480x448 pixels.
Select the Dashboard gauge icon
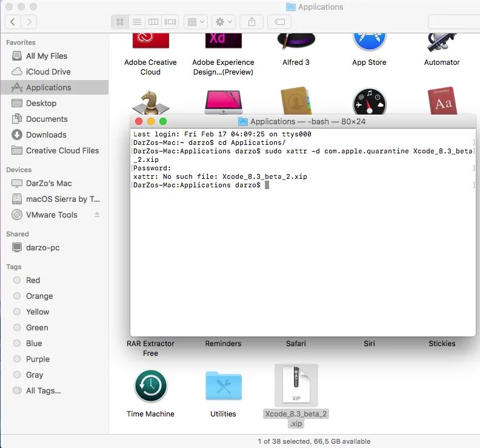[369, 101]
